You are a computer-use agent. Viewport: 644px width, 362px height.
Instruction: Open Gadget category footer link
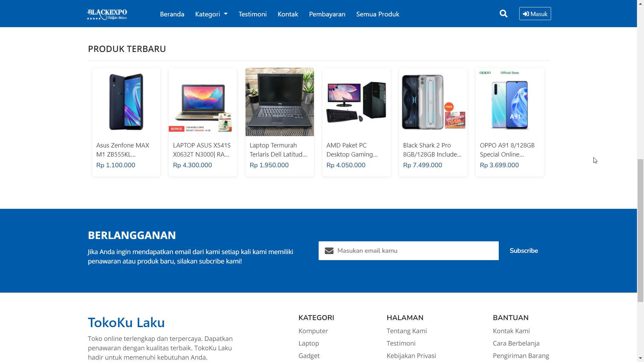(309, 356)
